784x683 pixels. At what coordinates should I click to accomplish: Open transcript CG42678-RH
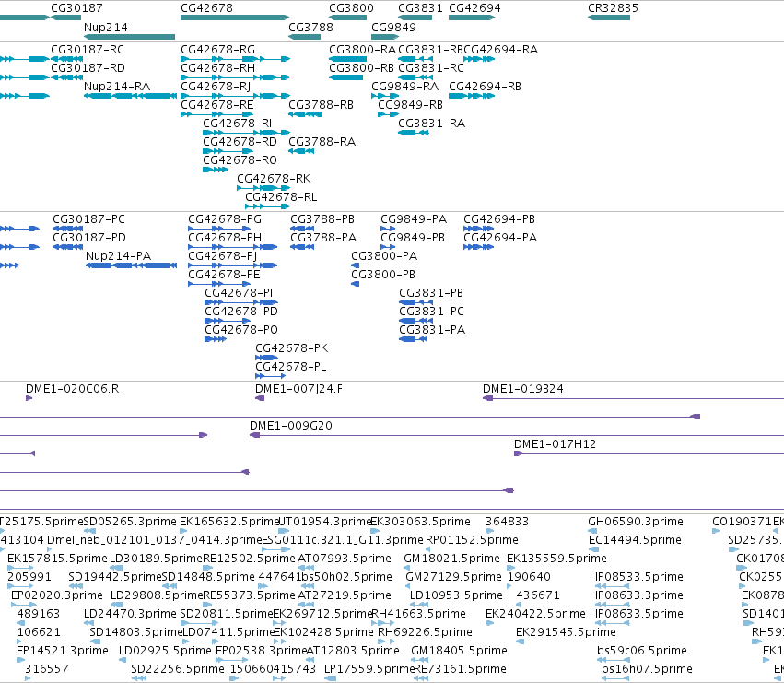point(218,68)
